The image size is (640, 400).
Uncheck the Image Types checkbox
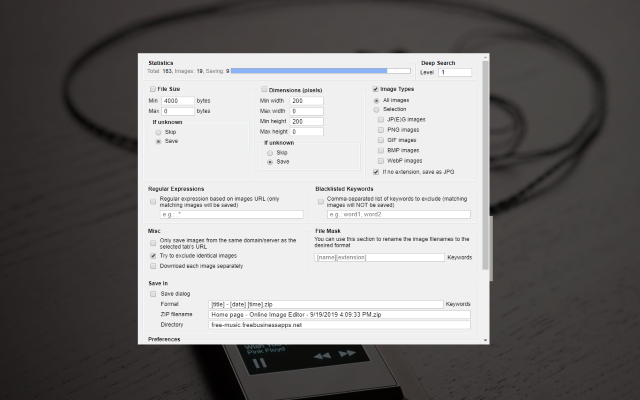tap(375, 90)
